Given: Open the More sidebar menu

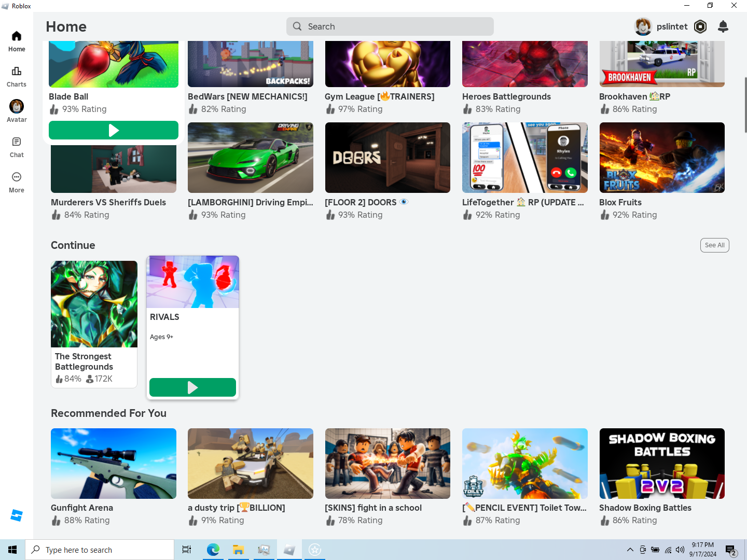Looking at the screenshot, I should coord(17,182).
